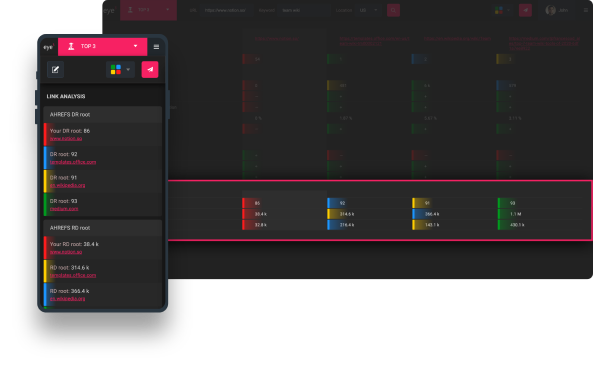Open www.notion.so link under Your DR root
This screenshot has width=593, height=368.
[66, 138]
